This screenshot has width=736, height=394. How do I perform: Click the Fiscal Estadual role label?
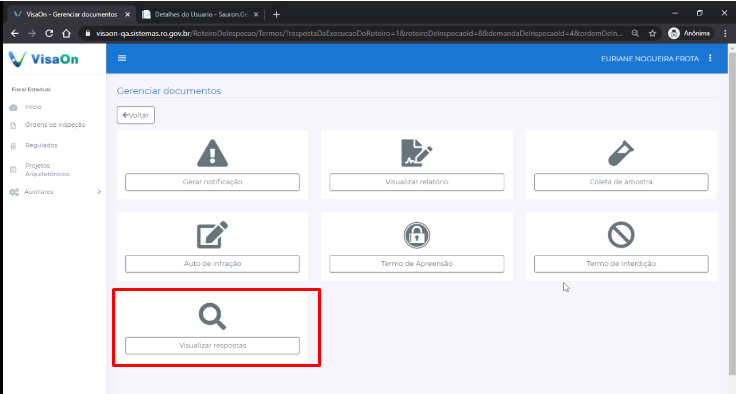tap(31, 89)
